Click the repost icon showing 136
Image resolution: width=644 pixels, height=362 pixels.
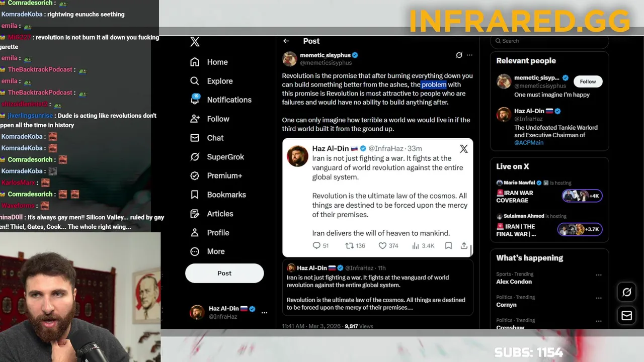[349, 245]
